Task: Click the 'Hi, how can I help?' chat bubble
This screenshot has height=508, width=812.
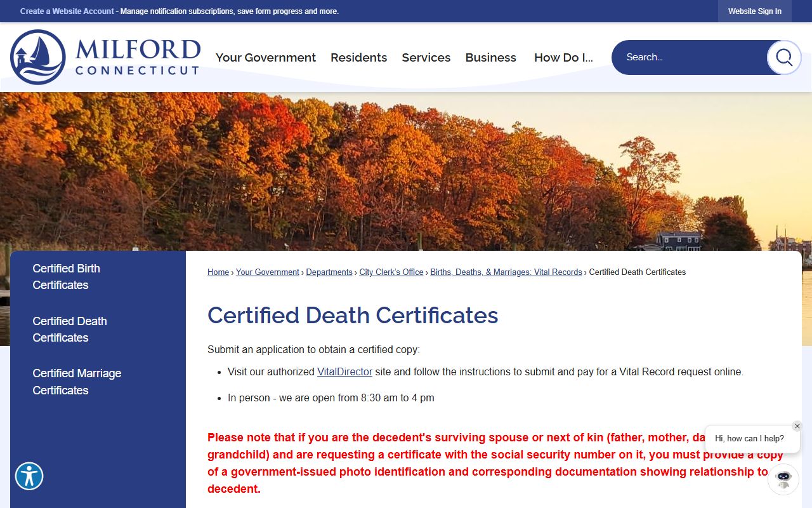Action: pos(752,438)
